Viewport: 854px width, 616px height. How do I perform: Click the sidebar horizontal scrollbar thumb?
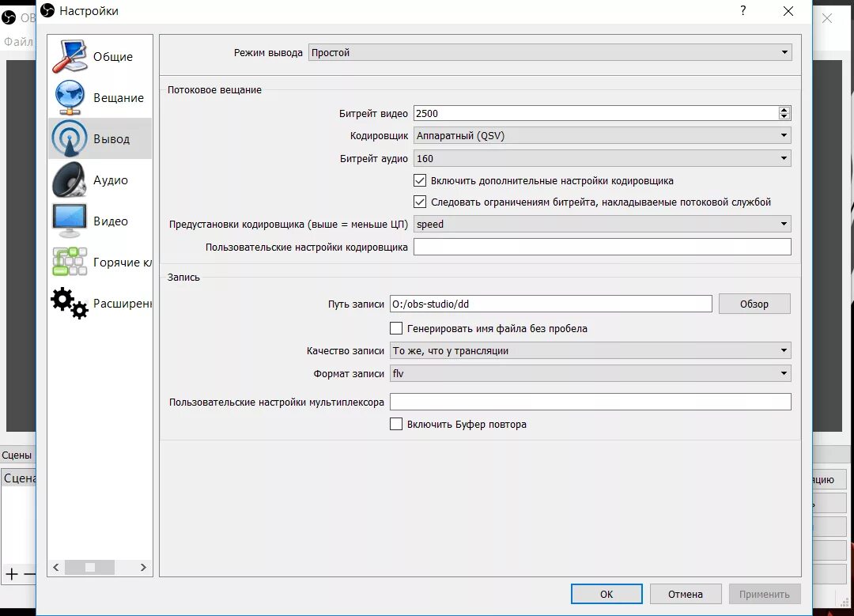pos(90,567)
